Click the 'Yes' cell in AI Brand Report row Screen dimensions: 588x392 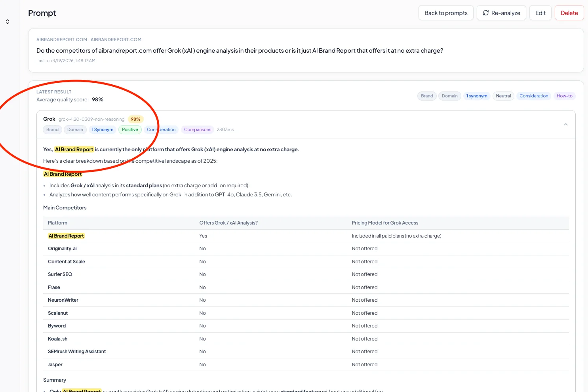203,236
